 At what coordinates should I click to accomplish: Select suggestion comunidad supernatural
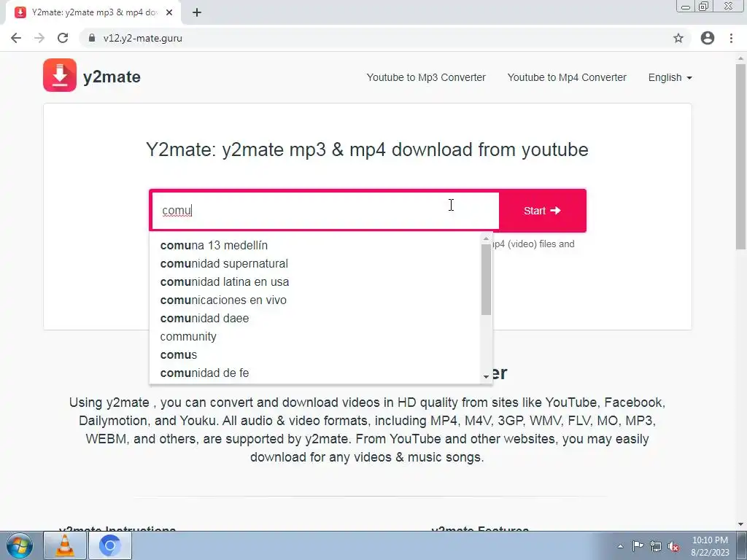[314, 263]
